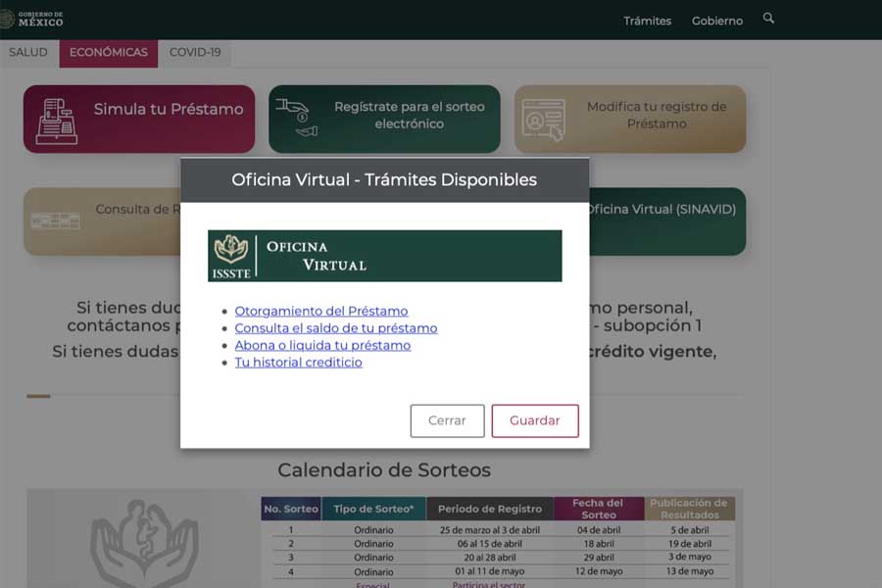Click the Fecha del Sorteo column header
Screen dimensions: 882x588
[599, 509]
